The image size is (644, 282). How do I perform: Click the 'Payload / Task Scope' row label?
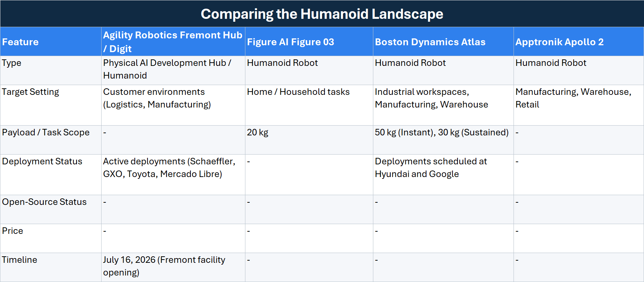point(46,132)
